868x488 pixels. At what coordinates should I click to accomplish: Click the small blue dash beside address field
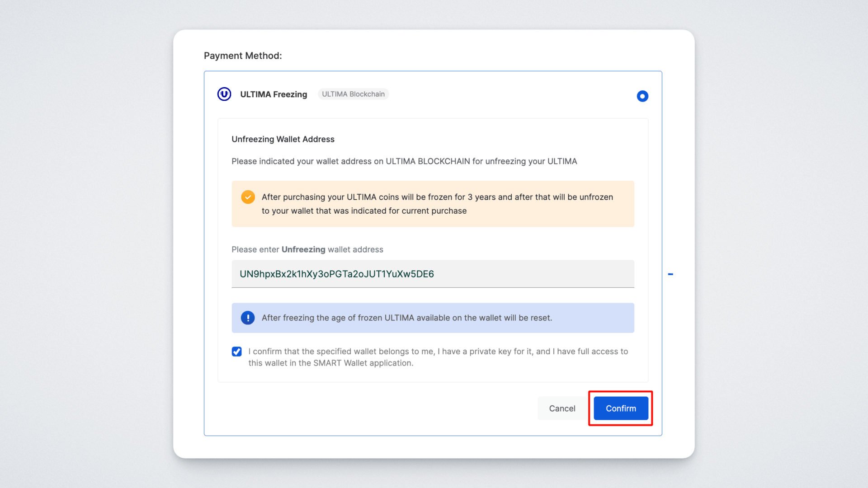coord(670,274)
